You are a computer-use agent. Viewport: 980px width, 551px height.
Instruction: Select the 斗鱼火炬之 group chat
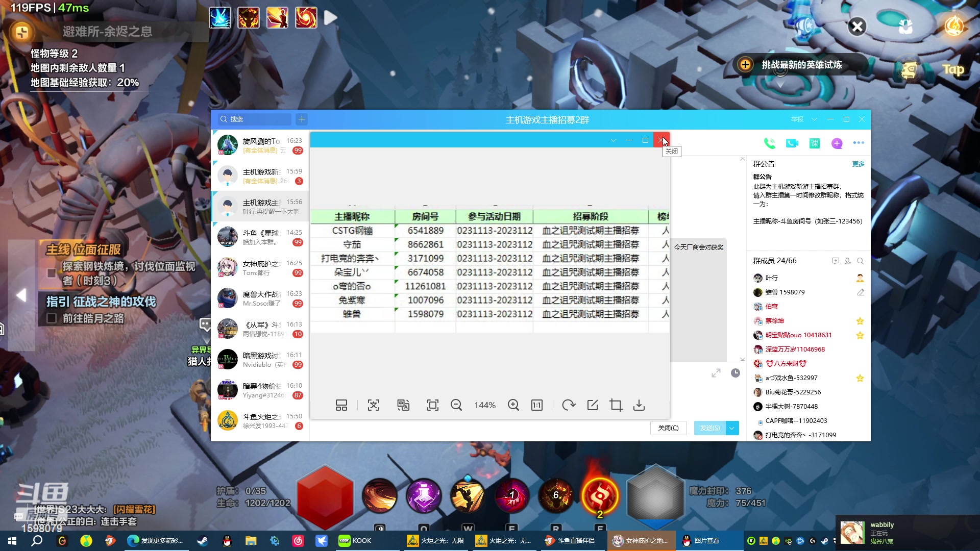(260, 421)
